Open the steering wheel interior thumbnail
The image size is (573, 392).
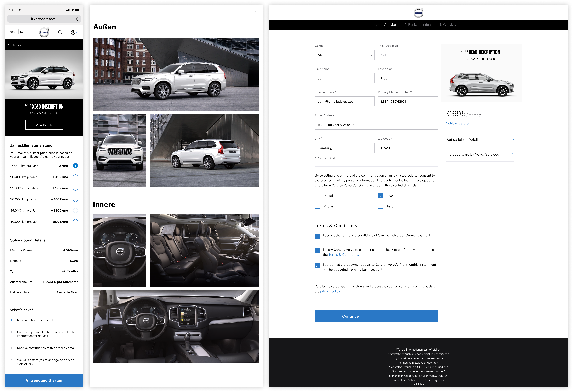(x=119, y=250)
